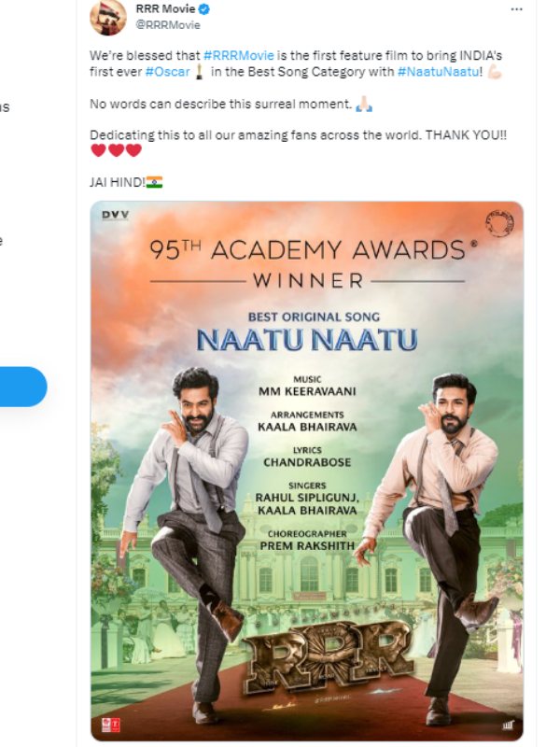Open the tweet's more options (•••) menu

click(517, 7)
